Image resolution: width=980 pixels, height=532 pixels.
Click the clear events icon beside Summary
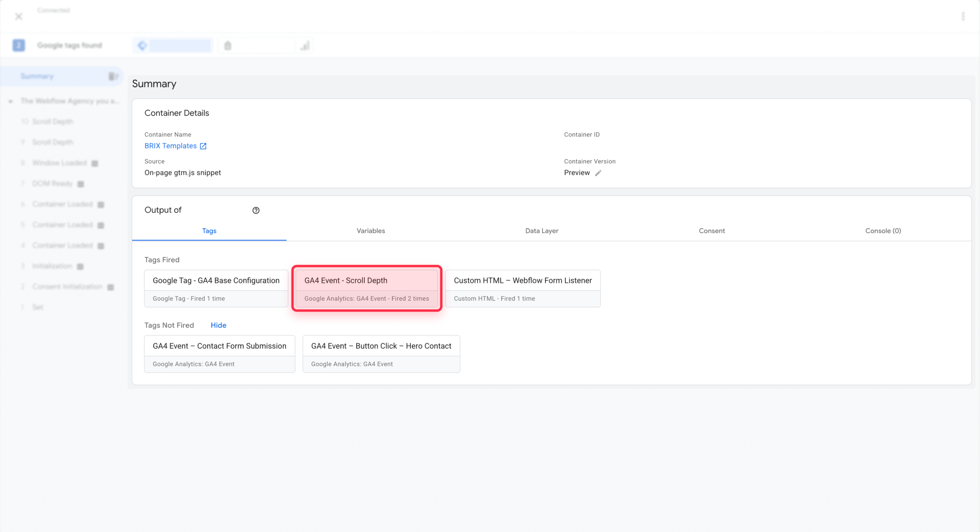pyautogui.click(x=112, y=76)
